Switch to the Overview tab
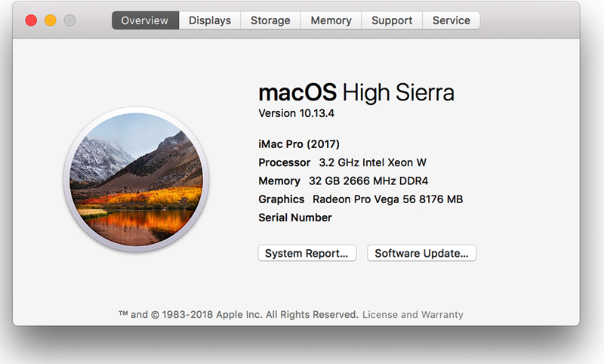 [x=145, y=20]
